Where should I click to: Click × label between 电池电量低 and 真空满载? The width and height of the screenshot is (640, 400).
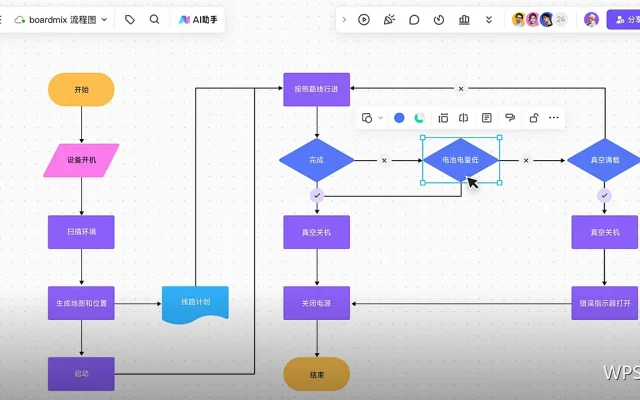point(526,160)
